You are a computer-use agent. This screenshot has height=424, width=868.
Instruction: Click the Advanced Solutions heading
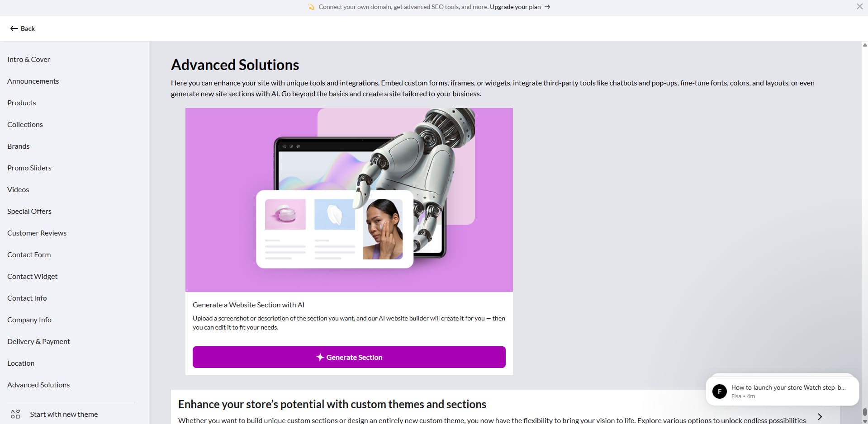click(235, 65)
